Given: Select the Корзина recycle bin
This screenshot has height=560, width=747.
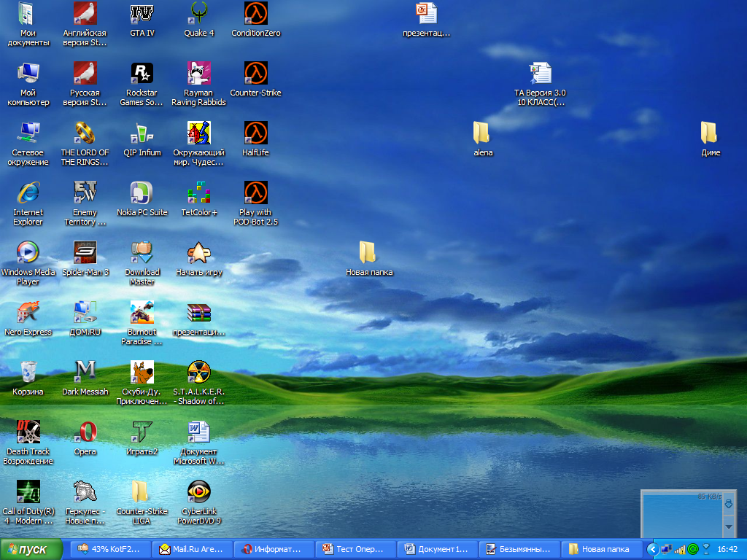Looking at the screenshot, I should point(28,378).
